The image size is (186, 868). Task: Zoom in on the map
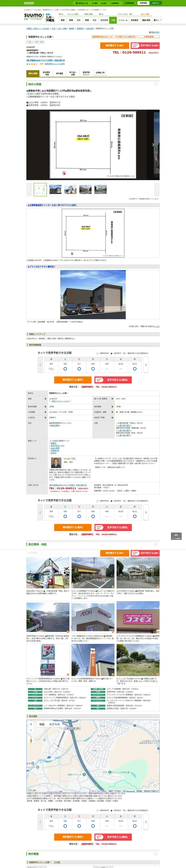coord(31,724)
